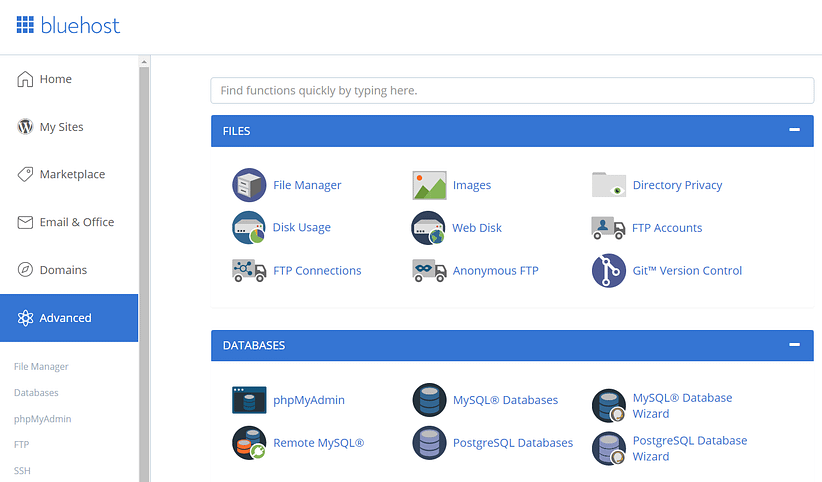Collapse the FILES section with minus button

click(x=795, y=130)
